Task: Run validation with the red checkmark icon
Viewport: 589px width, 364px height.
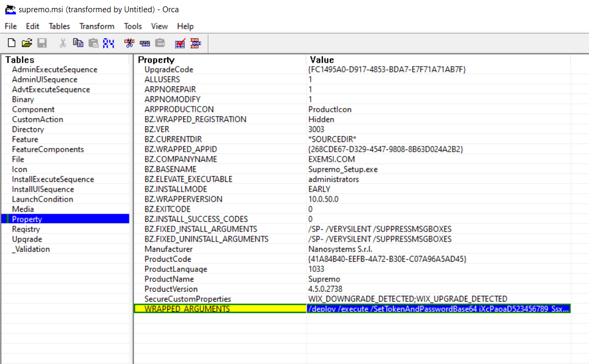Action: pyautogui.click(x=181, y=43)
